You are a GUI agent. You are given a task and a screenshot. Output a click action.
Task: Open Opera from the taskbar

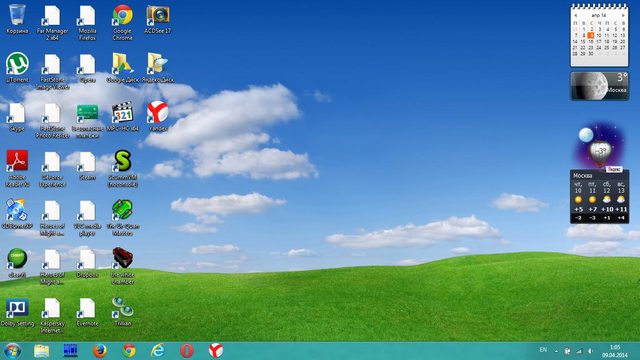[187, 351]
